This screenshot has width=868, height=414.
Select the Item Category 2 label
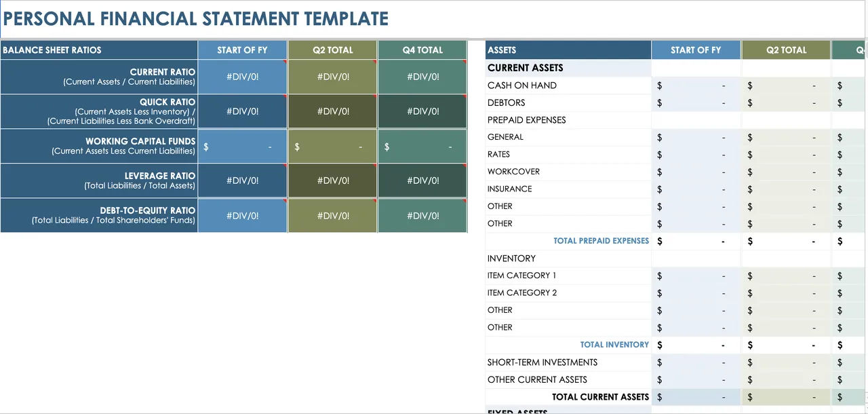point(568,293)
